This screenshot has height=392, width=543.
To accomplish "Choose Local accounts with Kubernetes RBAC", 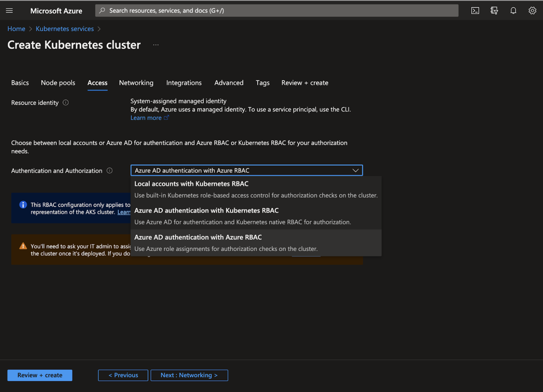I will click(256, 189).
